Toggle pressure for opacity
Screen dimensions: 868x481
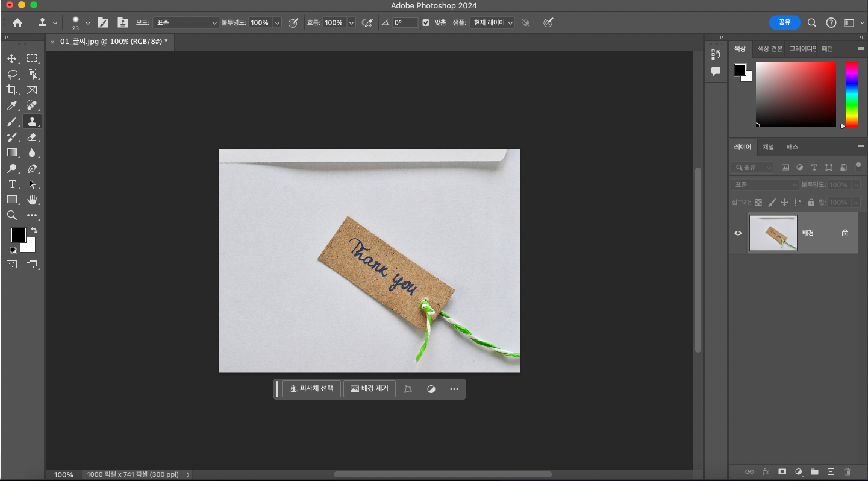293,22
